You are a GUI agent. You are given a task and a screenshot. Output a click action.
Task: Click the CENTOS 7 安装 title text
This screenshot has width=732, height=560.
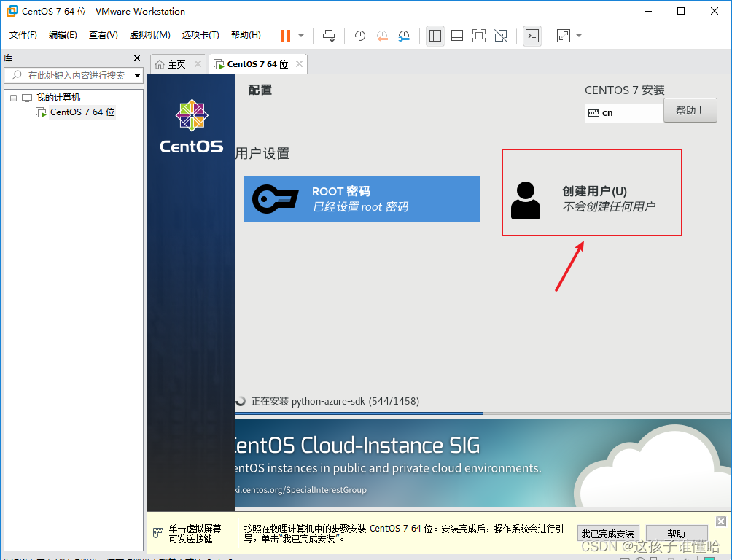pos(625,90)
